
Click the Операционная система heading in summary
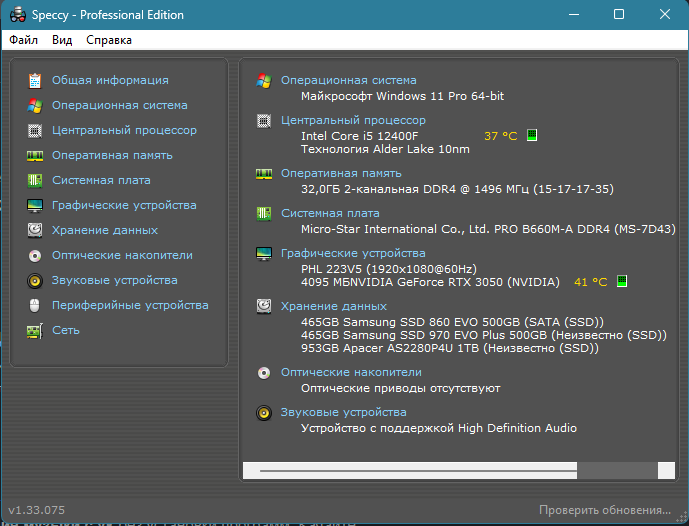pyautogui.click(x=348, y=80)
